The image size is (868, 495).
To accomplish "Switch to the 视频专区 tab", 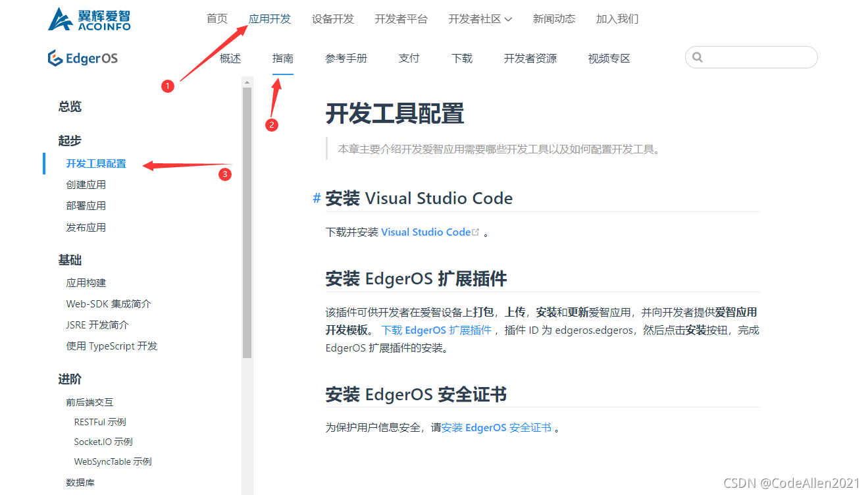I will [x=609, y=59].
